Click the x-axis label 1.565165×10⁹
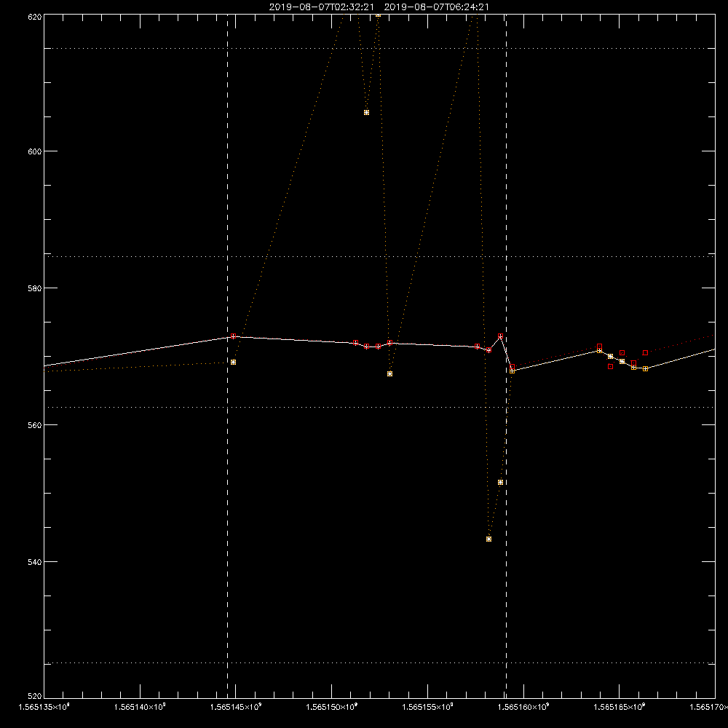The image size is (728, 728). 620,707
